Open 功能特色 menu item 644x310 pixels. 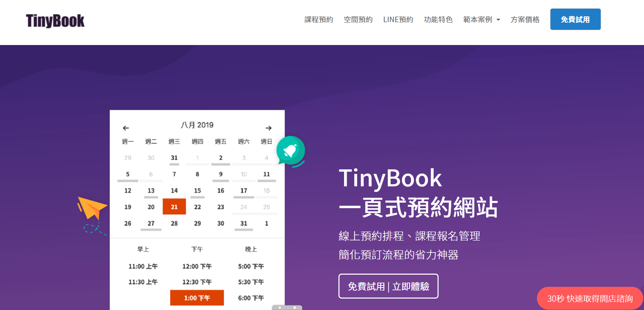pos(438,20)
